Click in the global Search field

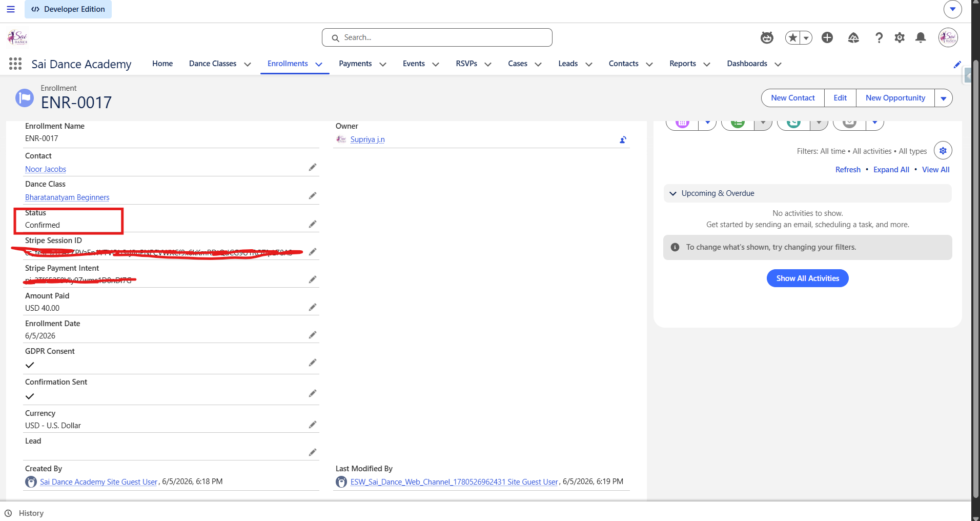[x=437, y=37]
